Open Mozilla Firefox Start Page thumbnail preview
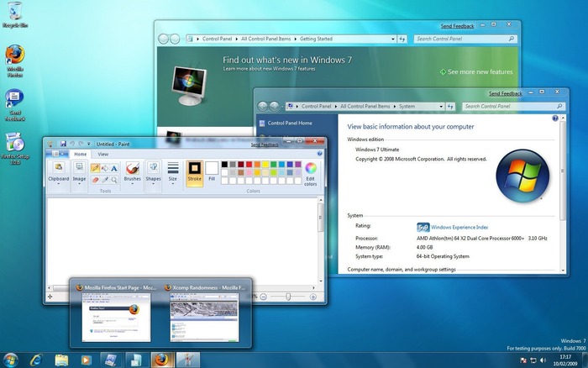 point(116,318)
